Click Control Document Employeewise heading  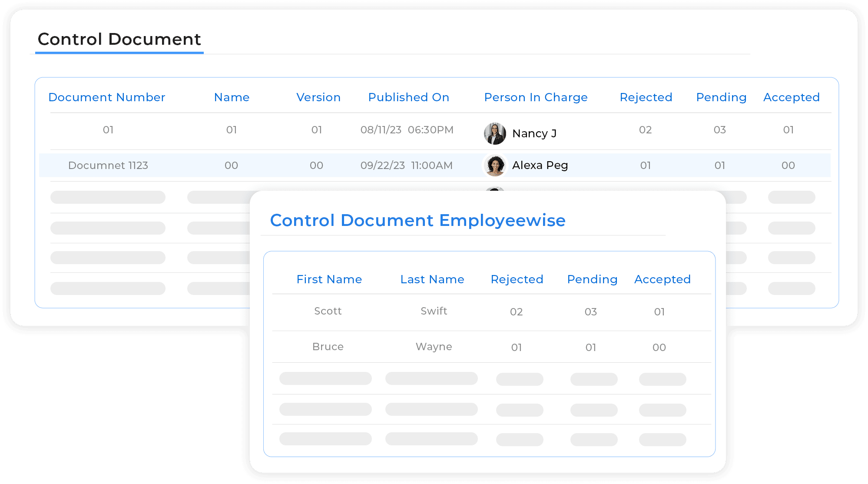point(417,220)
